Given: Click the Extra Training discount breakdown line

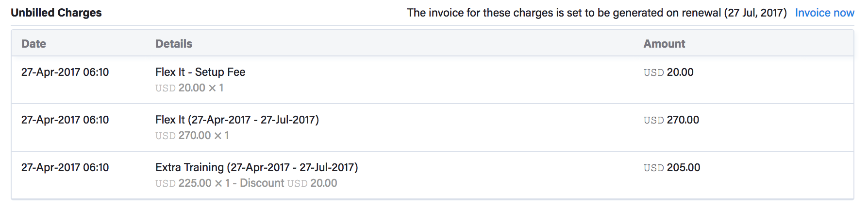Looking at the screenshot, I should 246,183.
